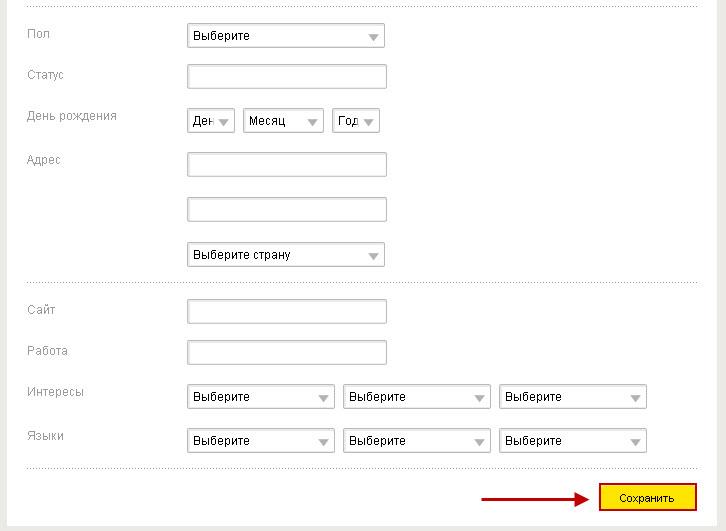726x531 pixels.
Task: Click the second Адрес input field
Action: 286,209
